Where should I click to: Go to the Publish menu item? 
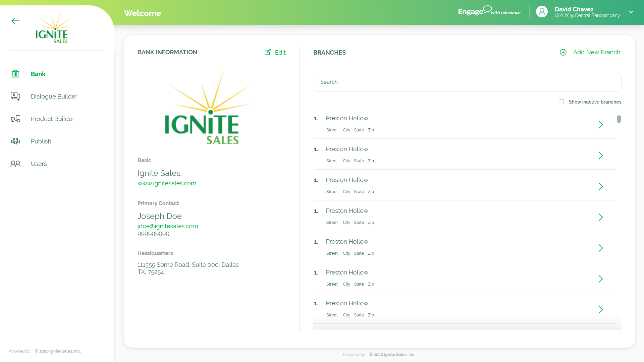tap(41, 141)
